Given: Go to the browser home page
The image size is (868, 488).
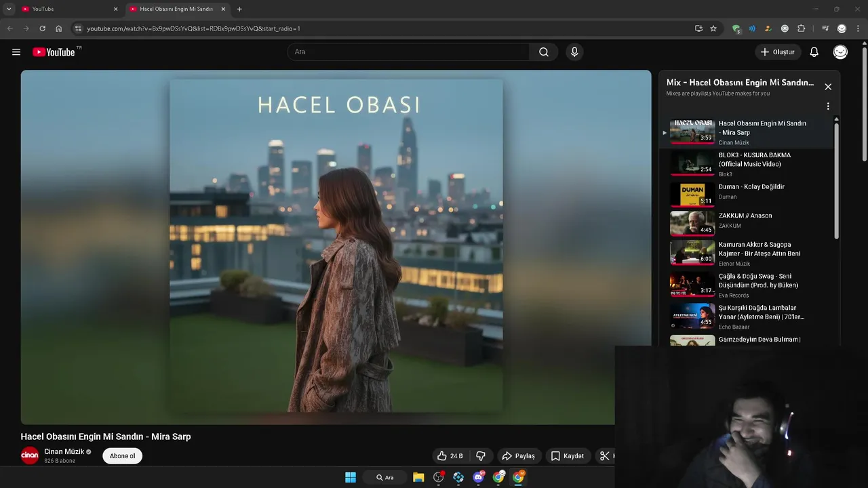Looking at the screenshot, I should tap(59, 28).
